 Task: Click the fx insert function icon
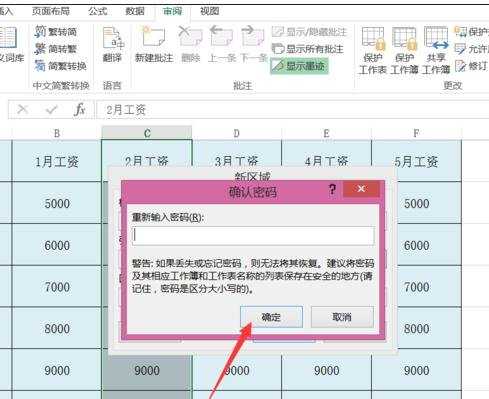pyautogui.click(x=80, y=109)
